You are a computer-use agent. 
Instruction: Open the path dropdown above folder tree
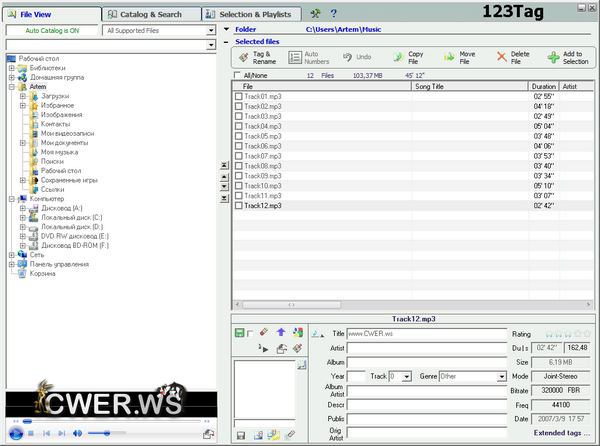(211, 45)
